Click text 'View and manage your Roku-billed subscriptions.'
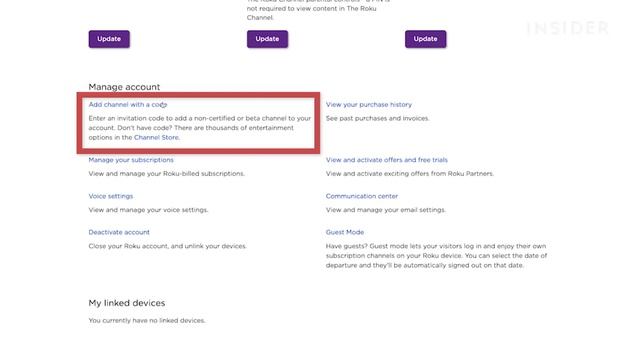Viewport: 640px width, 360px height. pos(167,174)
